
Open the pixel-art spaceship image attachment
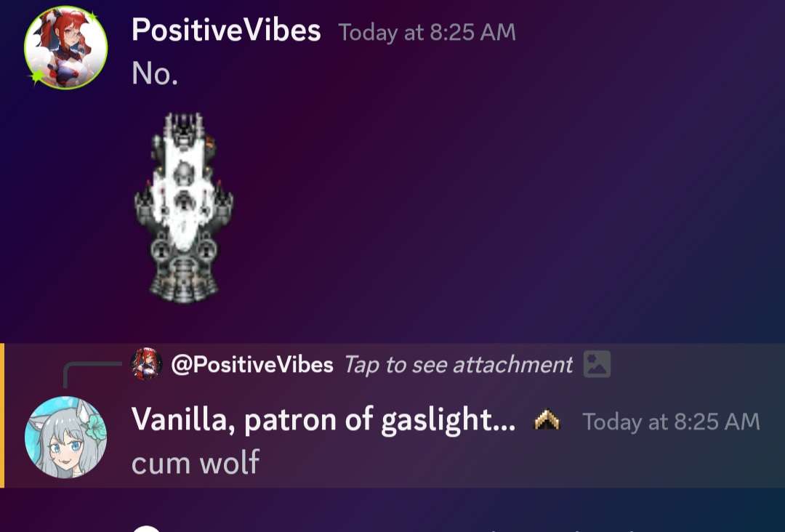(184, 208)
